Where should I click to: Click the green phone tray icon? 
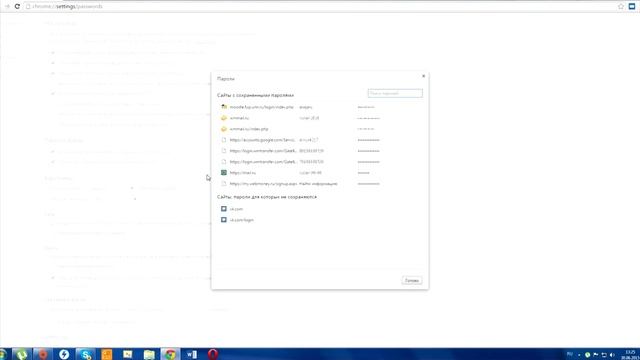pyautogui.click(x=587, y=355)
